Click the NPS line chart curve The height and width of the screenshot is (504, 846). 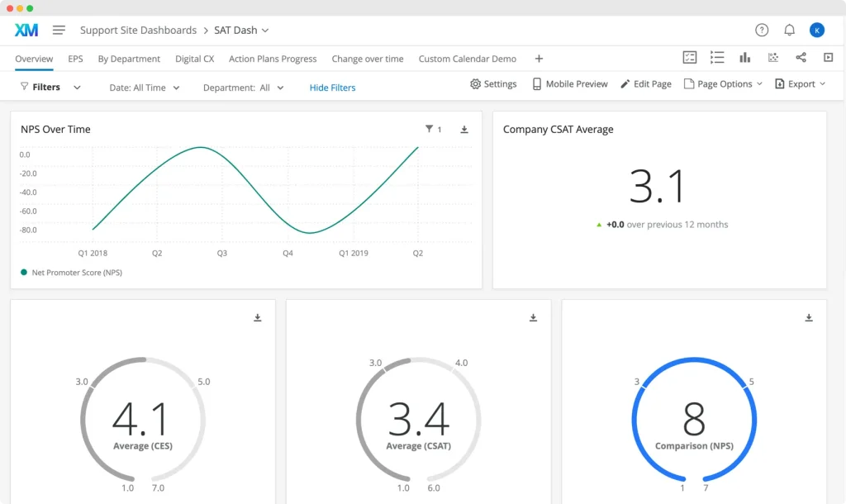(256, 190)
